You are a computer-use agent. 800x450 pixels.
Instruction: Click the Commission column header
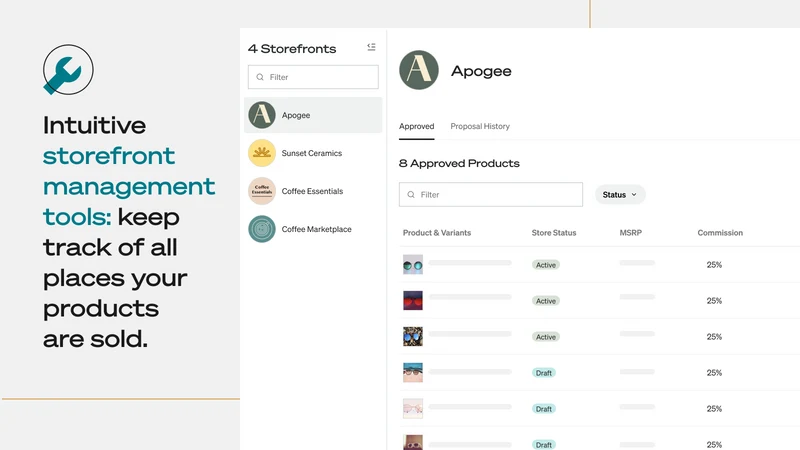[720, 233]
